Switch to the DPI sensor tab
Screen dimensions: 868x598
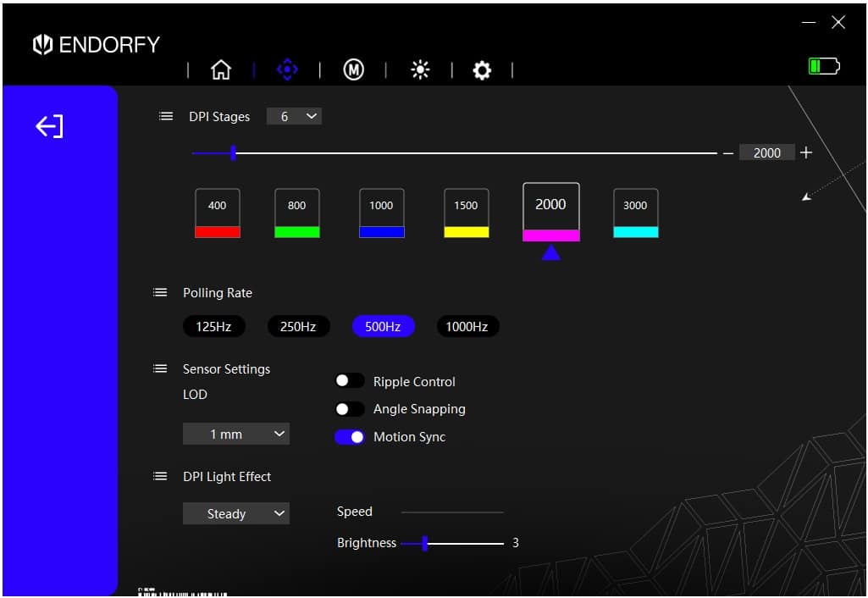click(287, 70)
